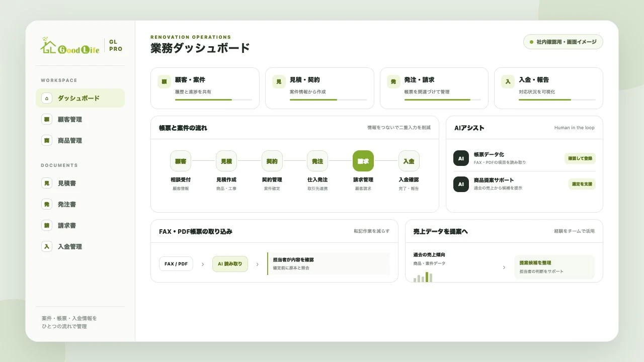Click the icon on 顧客・案件 card
644x362 pixels.
(164, 81)
